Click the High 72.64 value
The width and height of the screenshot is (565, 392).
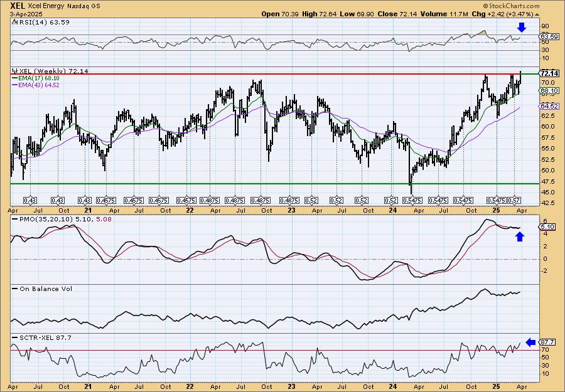point(318,14)
